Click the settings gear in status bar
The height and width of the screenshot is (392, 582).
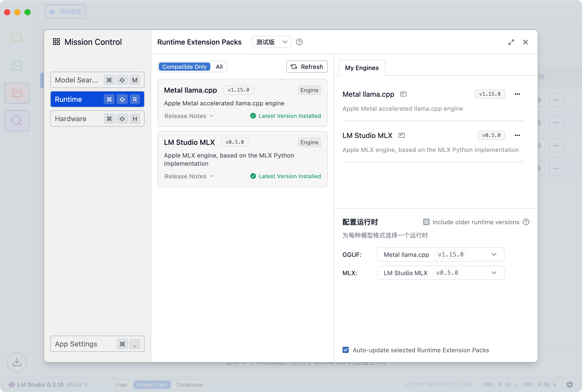570,384
